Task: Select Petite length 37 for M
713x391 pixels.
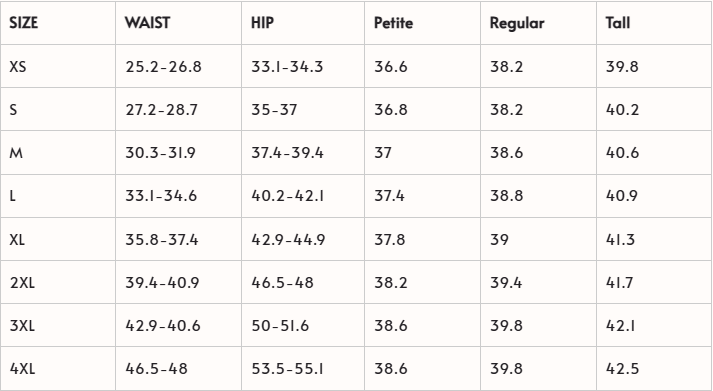Action: point(383,153)
